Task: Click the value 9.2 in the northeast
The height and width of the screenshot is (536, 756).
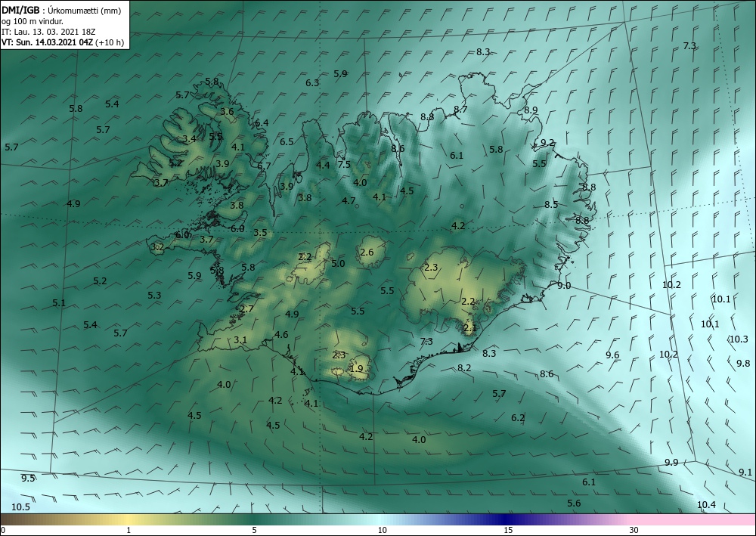Action: [x=547, y=143]
